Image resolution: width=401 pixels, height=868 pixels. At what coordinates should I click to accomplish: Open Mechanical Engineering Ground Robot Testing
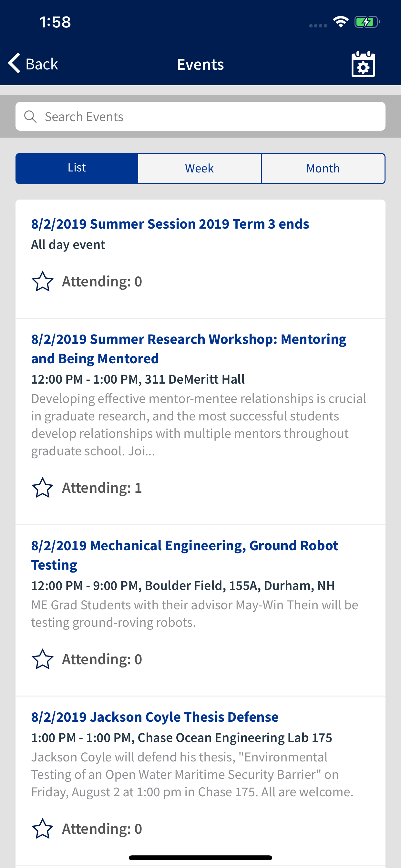click(x=185, y=555)
